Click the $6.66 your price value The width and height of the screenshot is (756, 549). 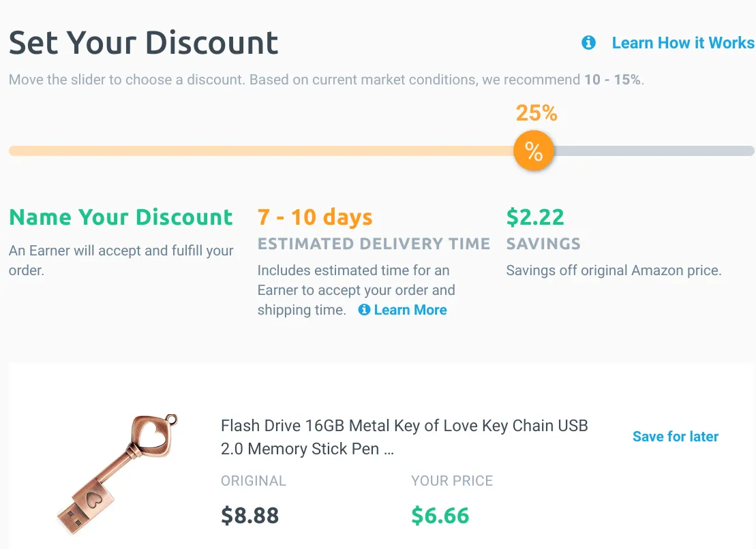click(440, 516)
